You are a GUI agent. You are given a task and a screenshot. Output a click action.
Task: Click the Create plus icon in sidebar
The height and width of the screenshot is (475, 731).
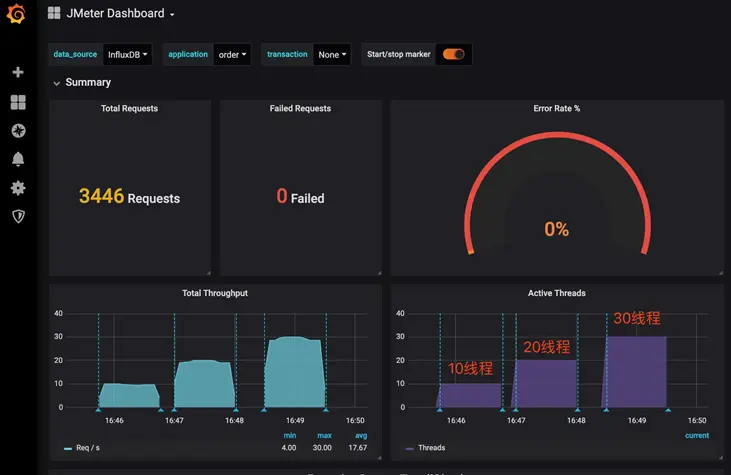(x=18, y=72)
